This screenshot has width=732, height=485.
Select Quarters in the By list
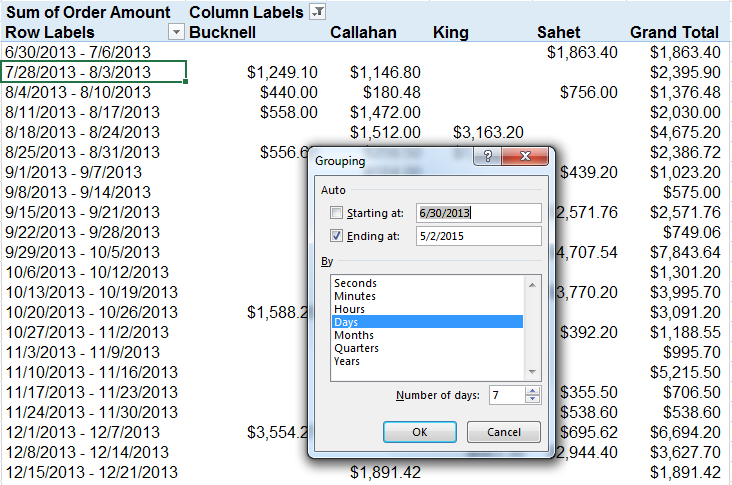point(356,348)
